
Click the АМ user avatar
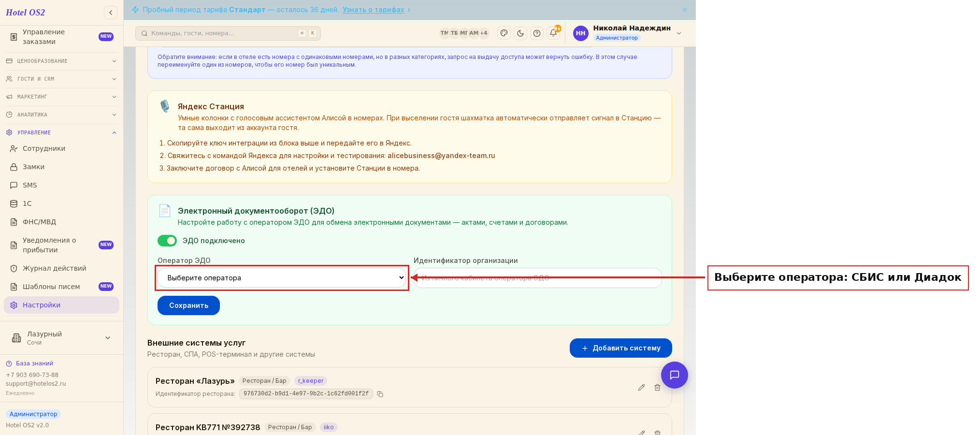pos(474,33)
